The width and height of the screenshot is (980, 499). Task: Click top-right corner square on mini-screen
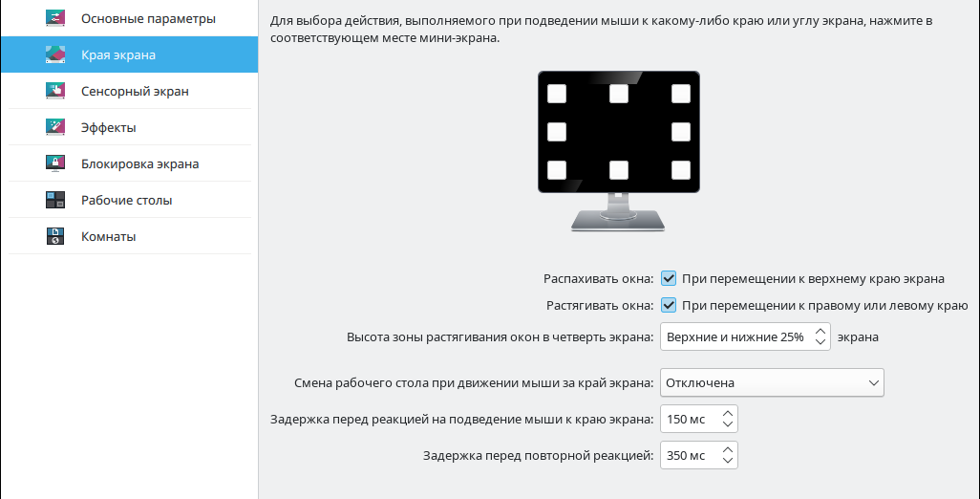(x=681, y=94)
